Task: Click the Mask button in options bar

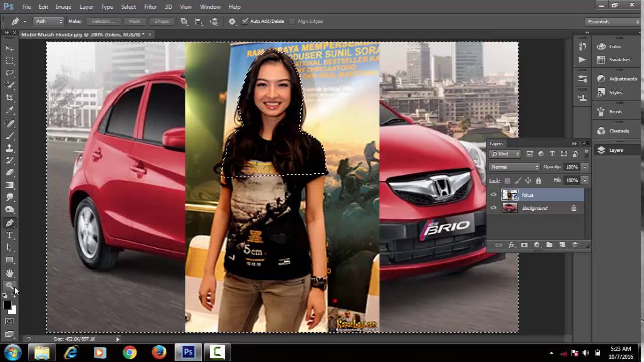Action: [x=134, y=21]
